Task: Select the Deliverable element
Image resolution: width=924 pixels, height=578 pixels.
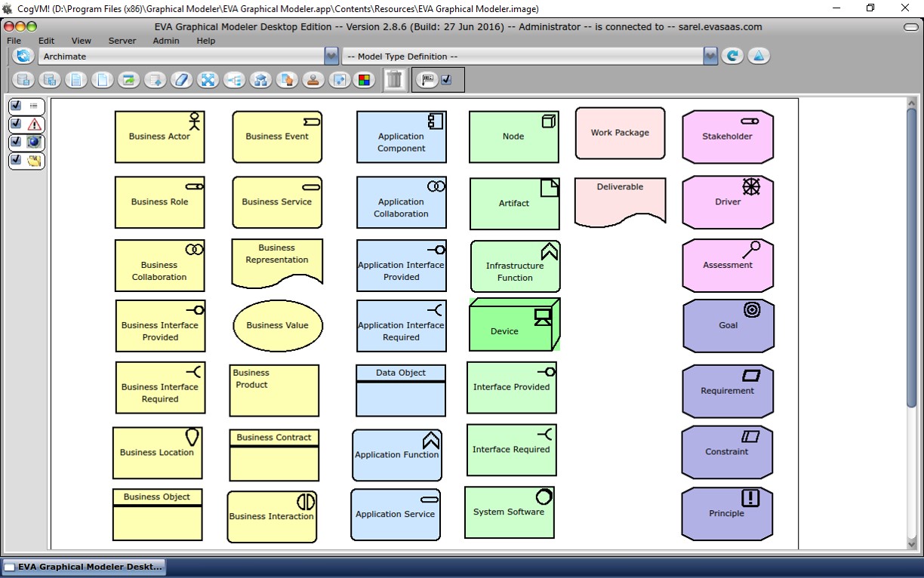Action: tap(621, 201)
